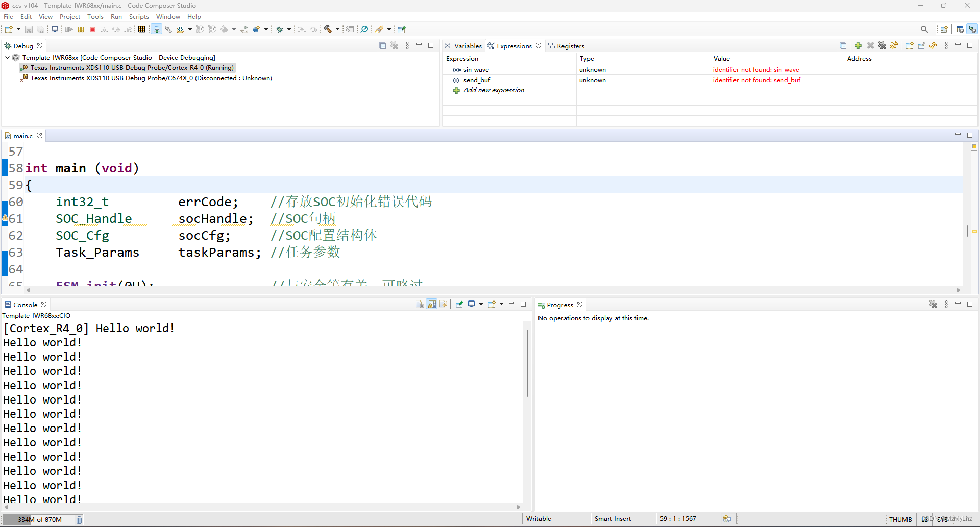980x527 pixels.
Task: Open the Run menu
Action: pos(116,17)
